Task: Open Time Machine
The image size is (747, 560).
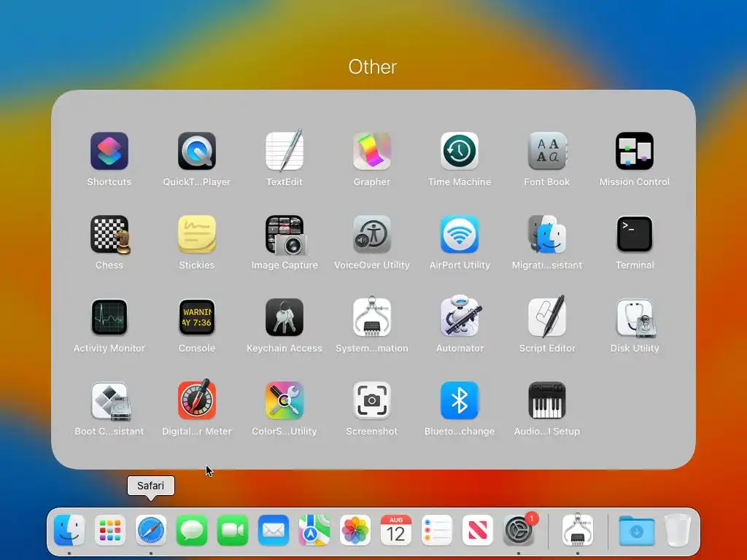Action: [460, 152]
